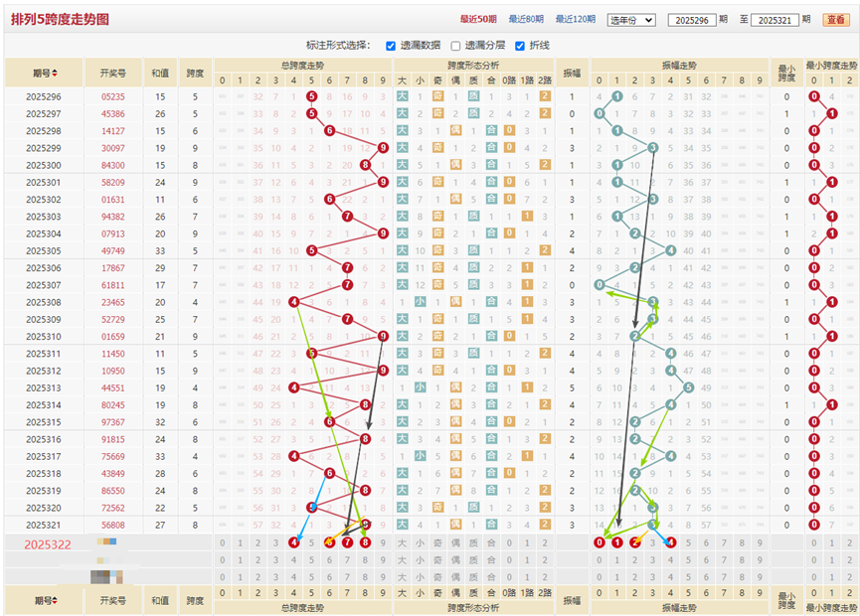The height and width of the screenshot is (616, 860).
Task: Click the period number 2025296
Action: click(44, 97)
